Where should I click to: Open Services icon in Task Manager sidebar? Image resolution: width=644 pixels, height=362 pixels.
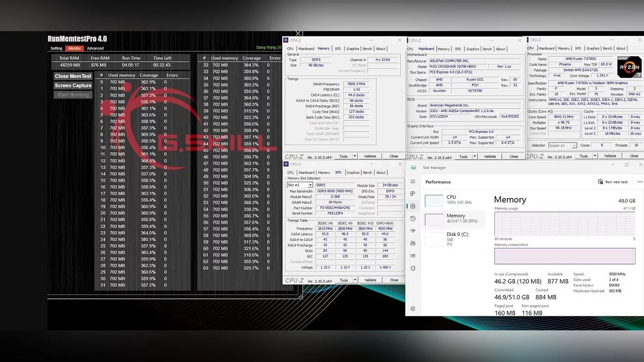pos(413,268)
